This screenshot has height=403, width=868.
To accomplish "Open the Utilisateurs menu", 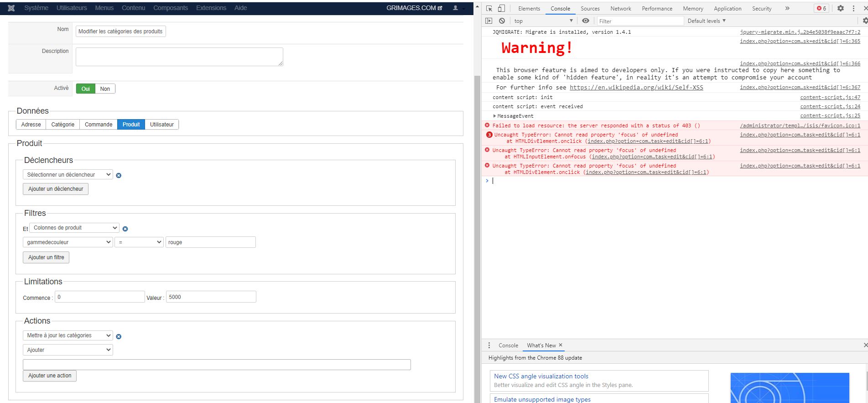I will click(72, 8).
